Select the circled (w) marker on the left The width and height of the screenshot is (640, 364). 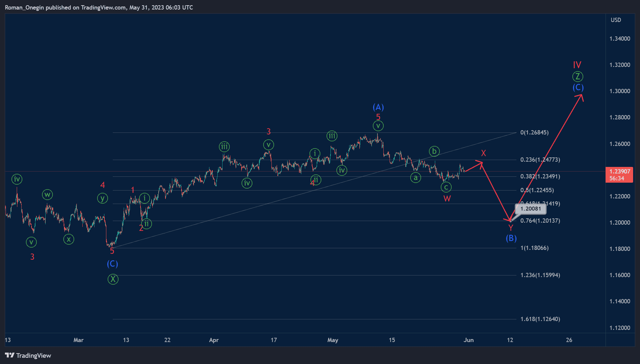pos(47,194)
